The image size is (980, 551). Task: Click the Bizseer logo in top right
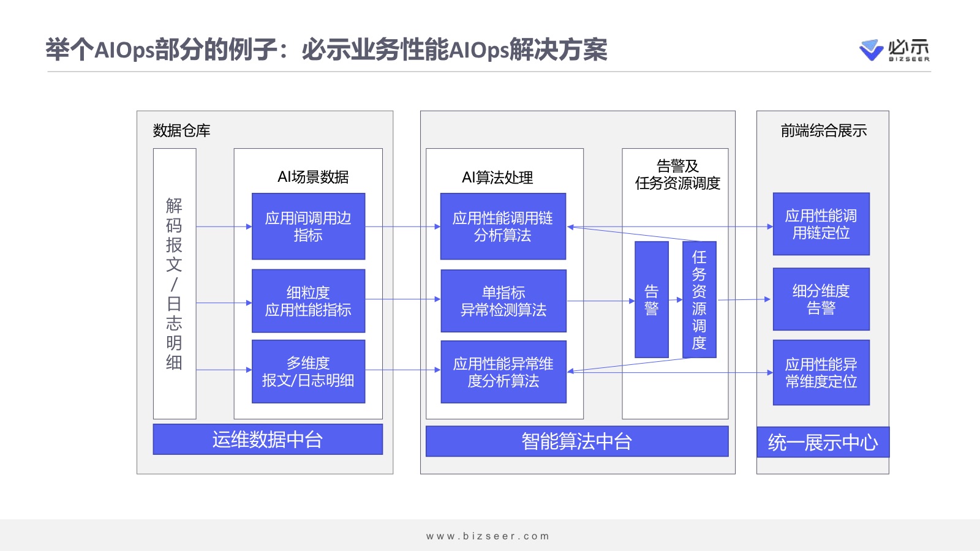(x=894, y=50)
